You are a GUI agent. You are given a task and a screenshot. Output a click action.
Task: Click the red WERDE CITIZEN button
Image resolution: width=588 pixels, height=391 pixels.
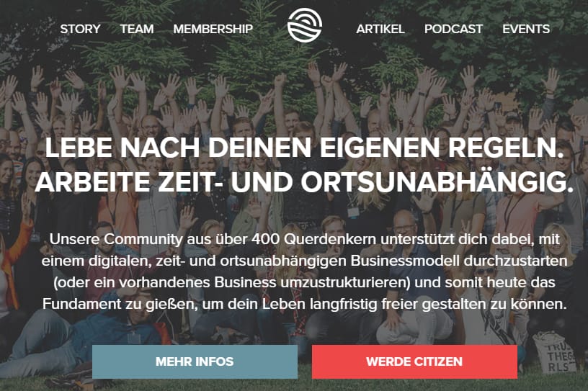coord(414,361)
